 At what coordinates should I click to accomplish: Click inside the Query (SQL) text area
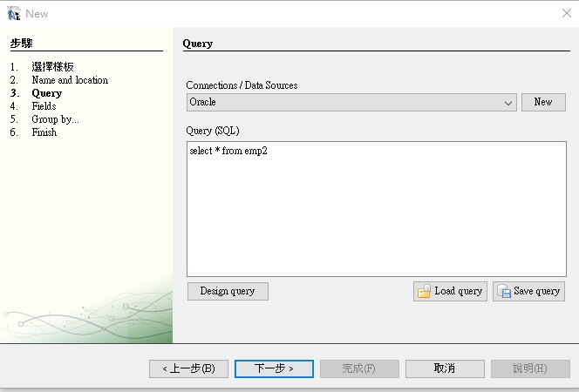[x=376, y=209]
